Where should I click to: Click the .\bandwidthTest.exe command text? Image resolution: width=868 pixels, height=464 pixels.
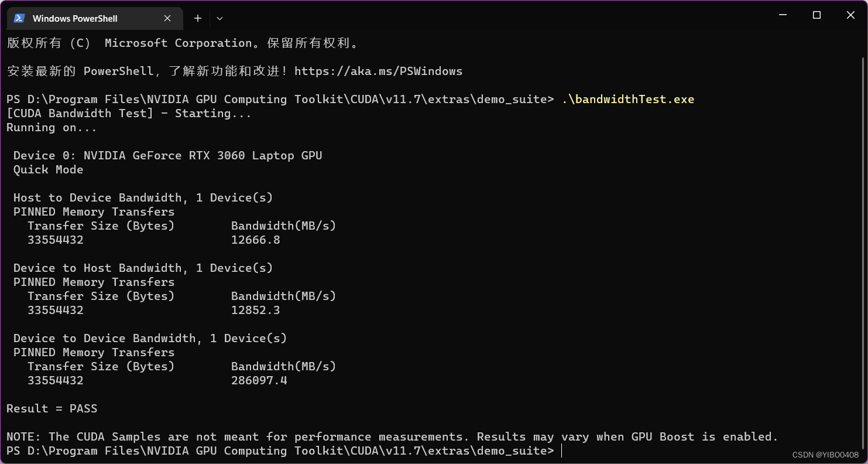click(x=627, y=99)
